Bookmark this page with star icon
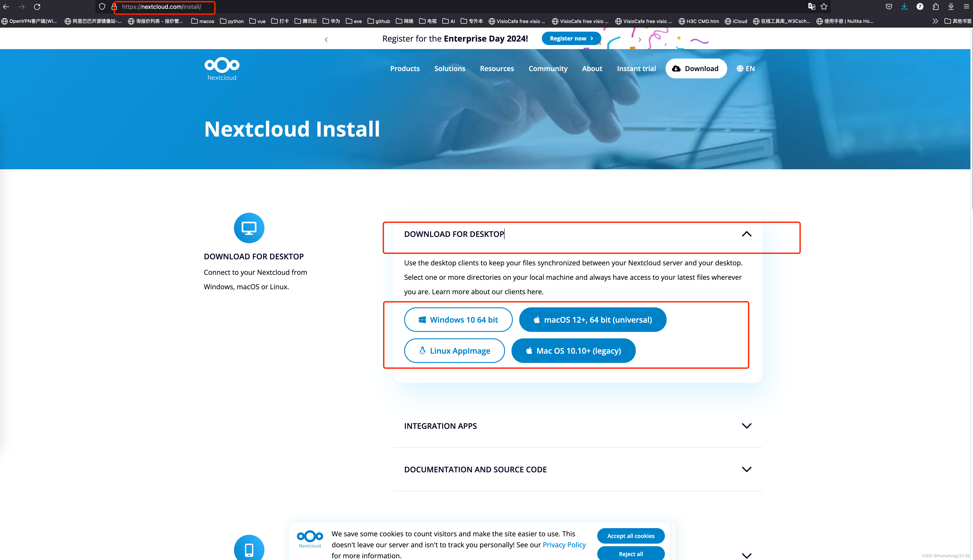973x560 pixels. 824,6
